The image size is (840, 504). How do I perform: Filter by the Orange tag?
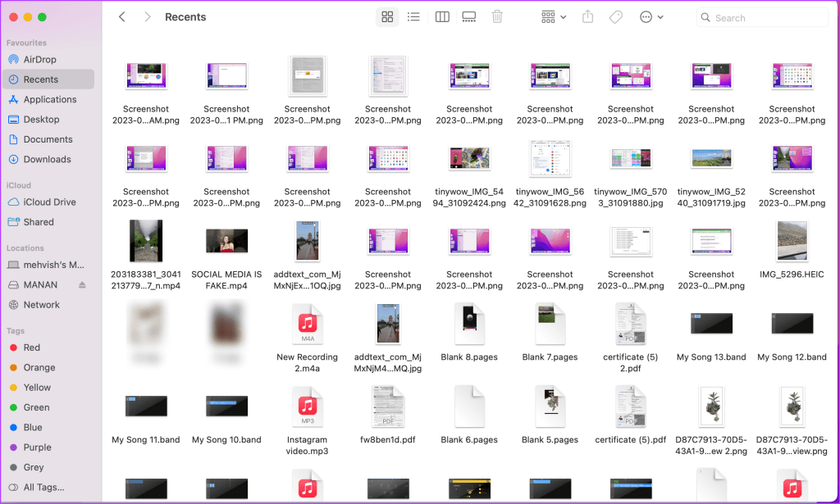click(48, 368)
